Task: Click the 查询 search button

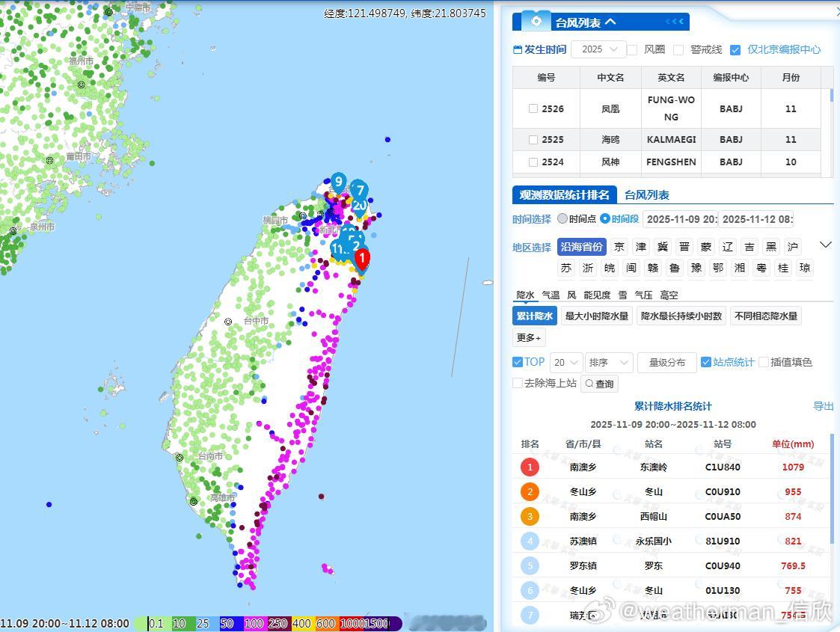Action: coord(599,384)
